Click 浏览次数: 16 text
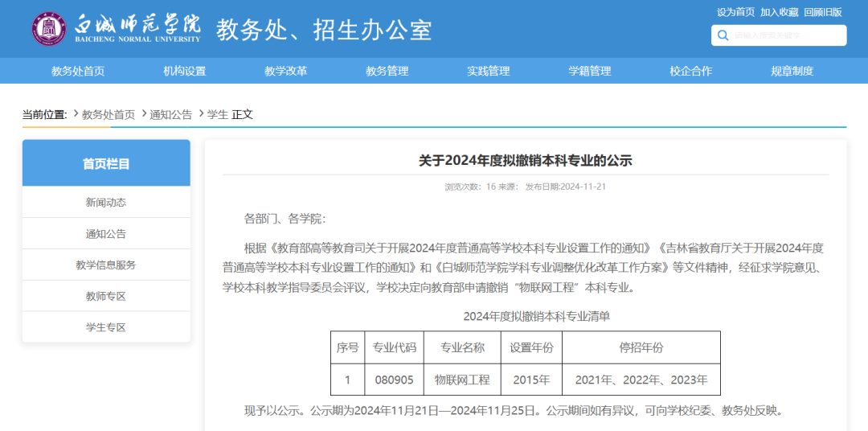 pyautogui.click(x=470, y=187)
